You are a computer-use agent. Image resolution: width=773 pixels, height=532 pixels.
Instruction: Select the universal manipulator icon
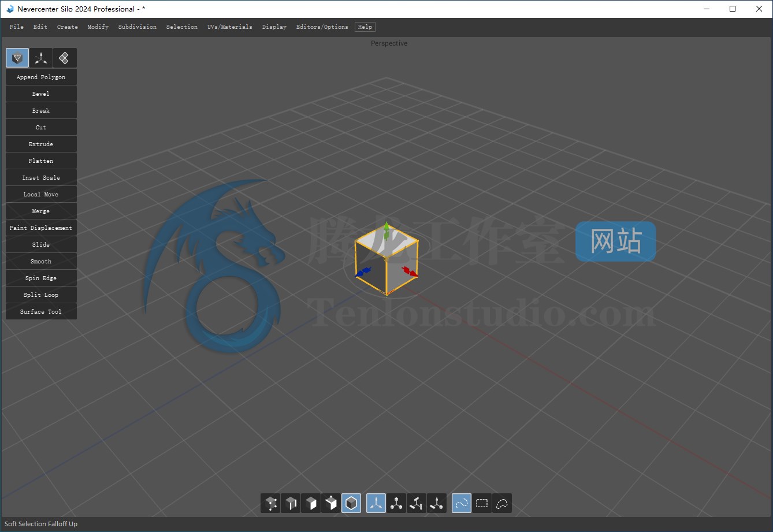tap(437, 503)
